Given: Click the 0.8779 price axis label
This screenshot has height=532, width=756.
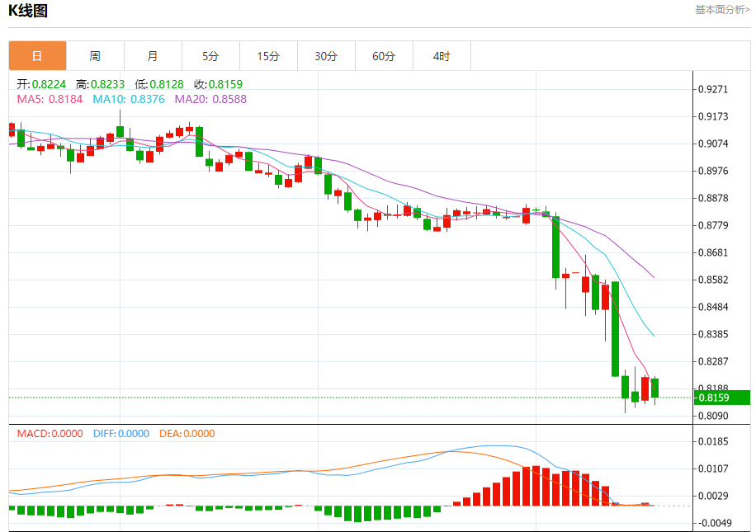Looking at the screenshot, I should tap(713, 225).
